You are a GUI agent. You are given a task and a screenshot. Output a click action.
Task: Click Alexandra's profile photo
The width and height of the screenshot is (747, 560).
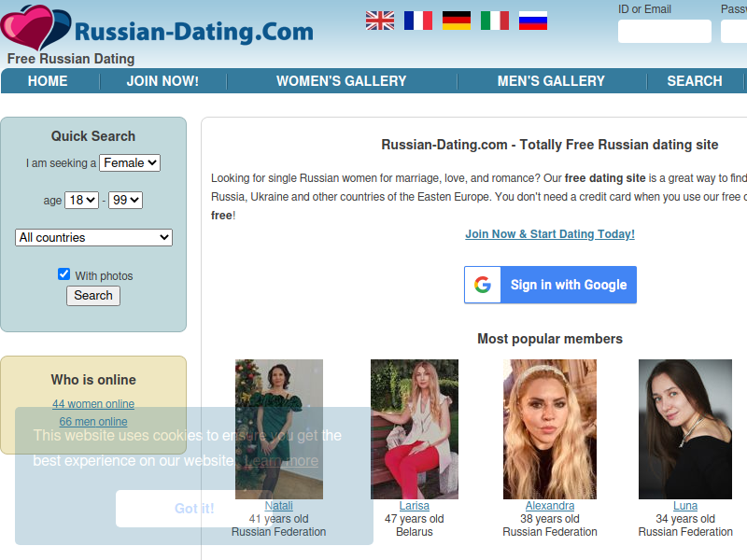(x=550, y=429)
